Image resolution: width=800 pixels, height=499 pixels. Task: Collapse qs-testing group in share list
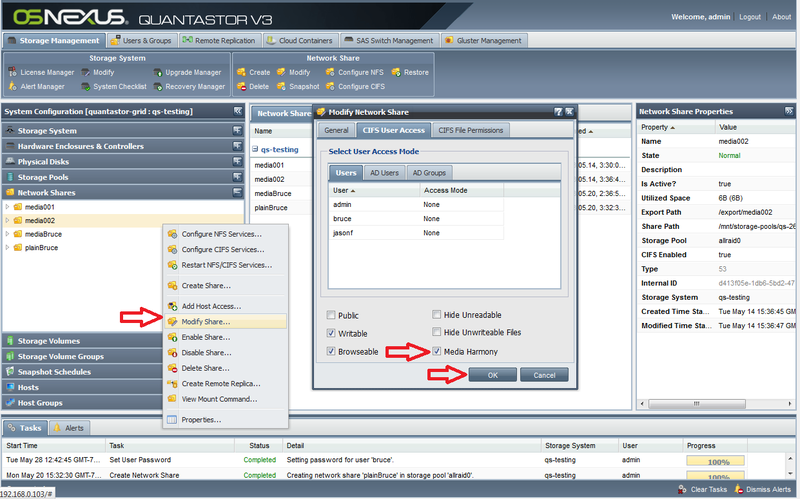tap(255, 149)
